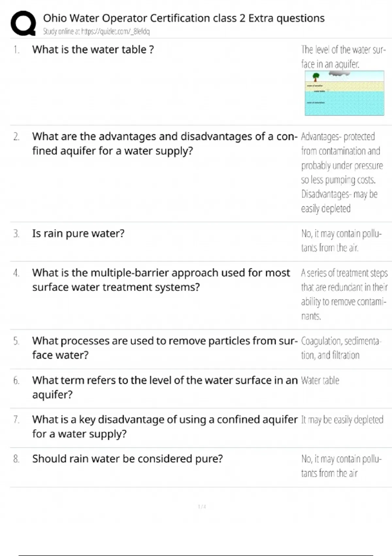This screenshot has width=392, height=556.
Task: Click the tree in the water table diagram
Action: [316, 77]
